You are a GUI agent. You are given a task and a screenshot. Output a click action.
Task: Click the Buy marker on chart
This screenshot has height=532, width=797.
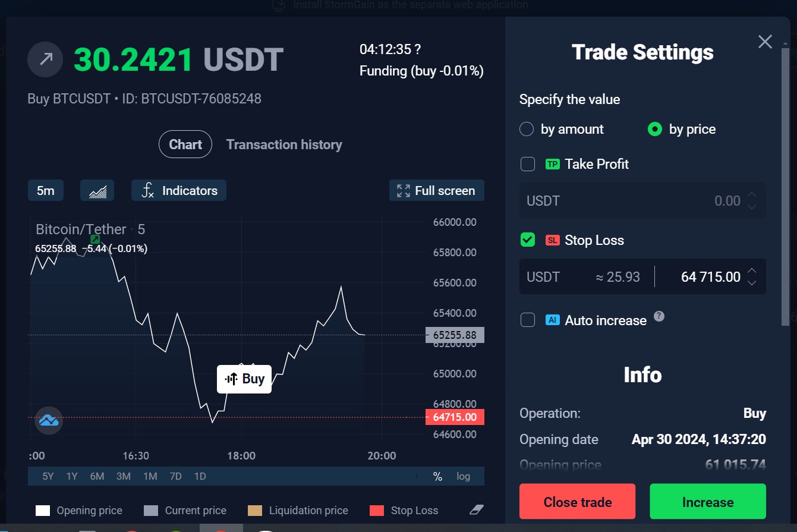pyautogui.click(x=244, y=379)
